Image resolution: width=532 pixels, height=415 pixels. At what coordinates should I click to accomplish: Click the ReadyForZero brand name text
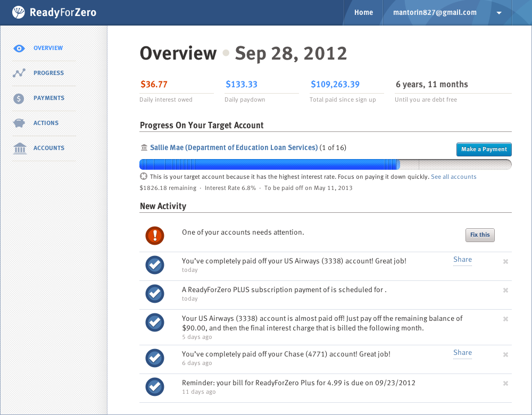coord(63,13)
